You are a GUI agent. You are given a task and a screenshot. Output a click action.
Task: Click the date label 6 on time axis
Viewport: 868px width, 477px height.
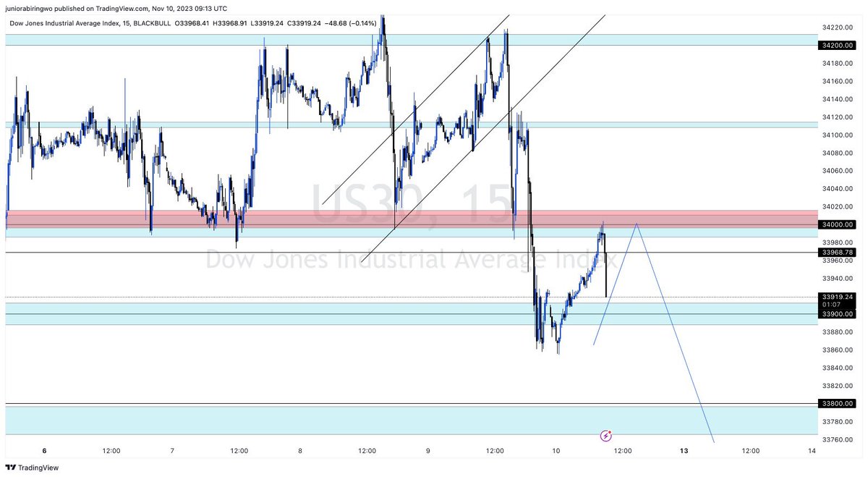pos(44,451)
